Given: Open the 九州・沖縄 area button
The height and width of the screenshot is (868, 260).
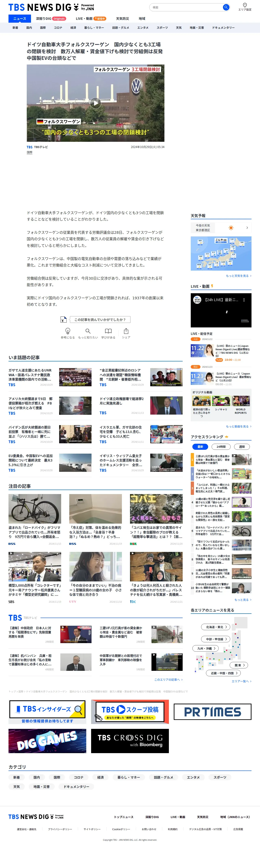Looking at the screenshot, I should tap(206, 648).
